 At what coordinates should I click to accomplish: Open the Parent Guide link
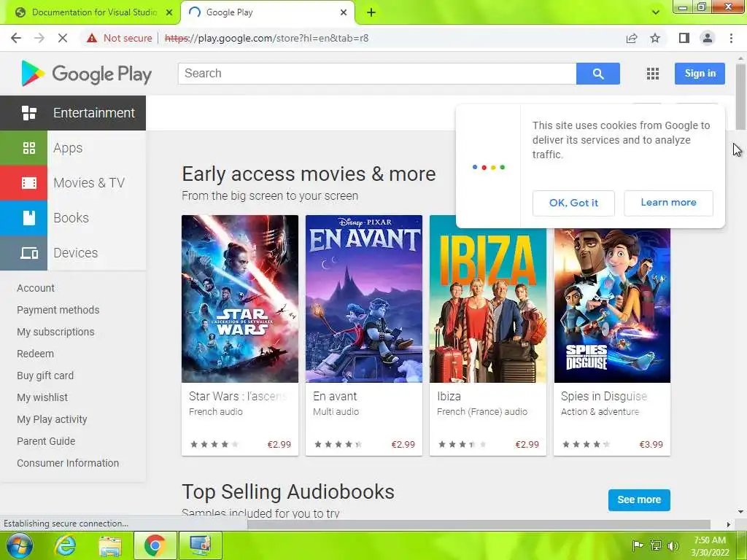click(46, 441)
